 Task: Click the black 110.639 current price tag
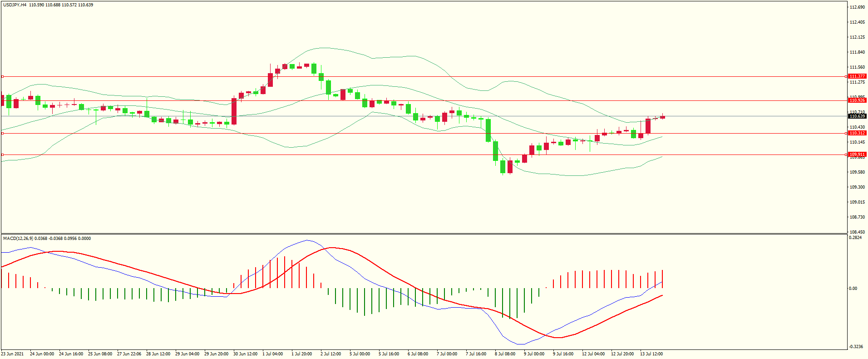857,116
